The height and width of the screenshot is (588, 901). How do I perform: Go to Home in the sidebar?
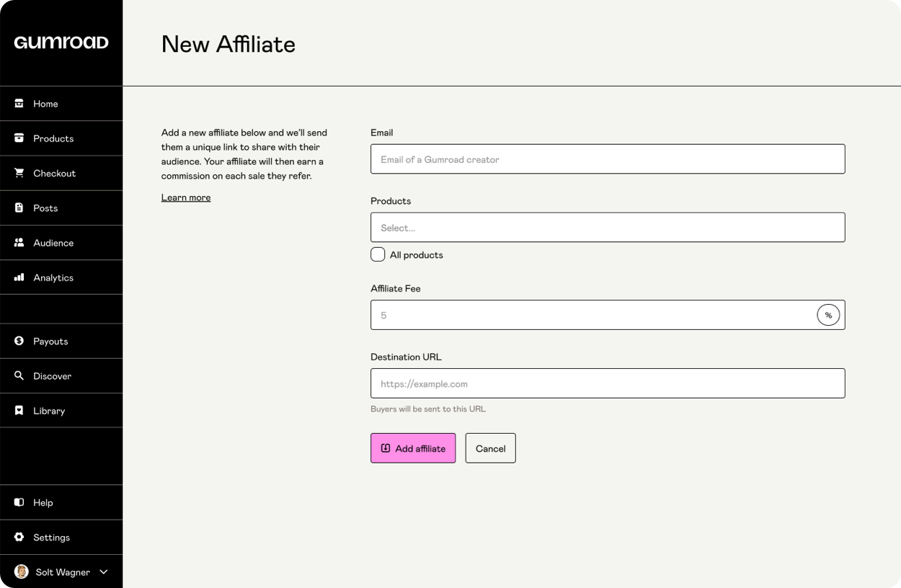click(x=61, y=104)
